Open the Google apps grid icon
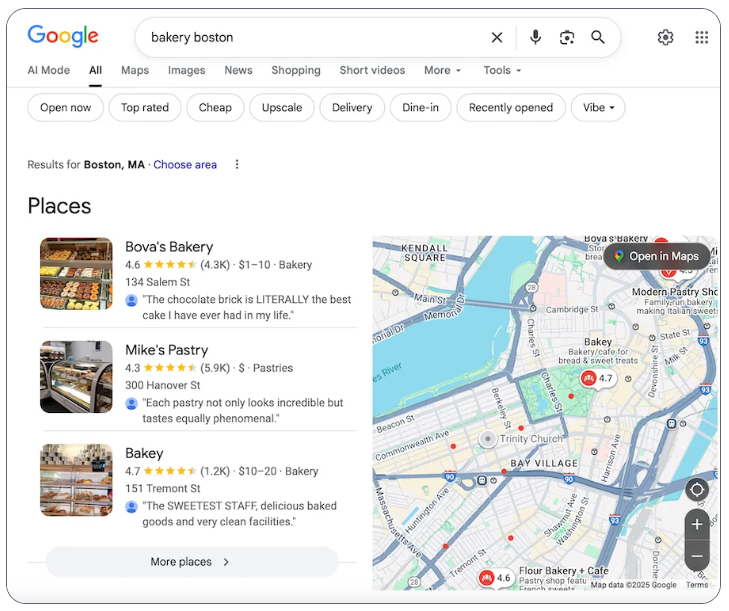This screenshot has width=729, height=611. click(x=702, y=37)
